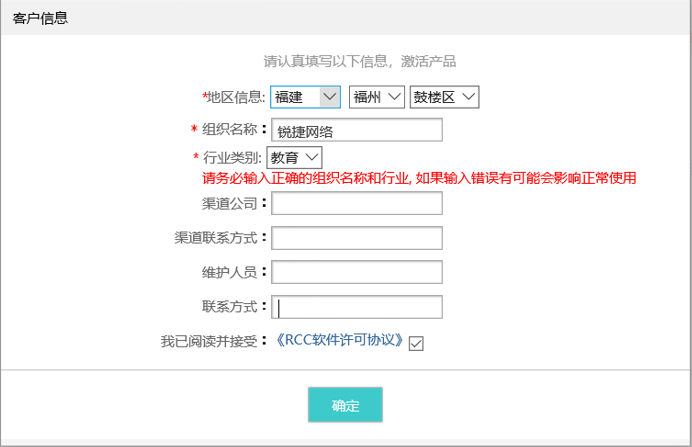The image size is (692, 447).
Task: Open the 《RCC软件许可协议》 link
Action: pyautogui.click(x=339, y=340)
